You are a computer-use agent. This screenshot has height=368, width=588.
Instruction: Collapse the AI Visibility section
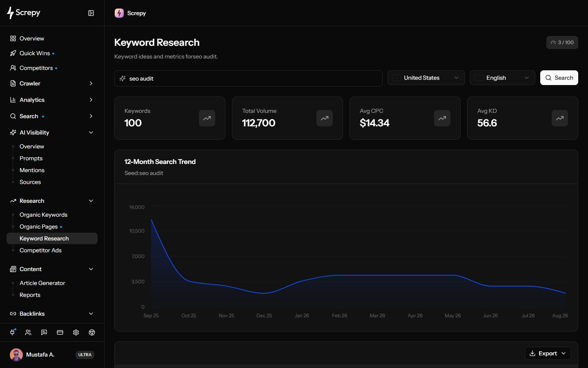(52, 132)
